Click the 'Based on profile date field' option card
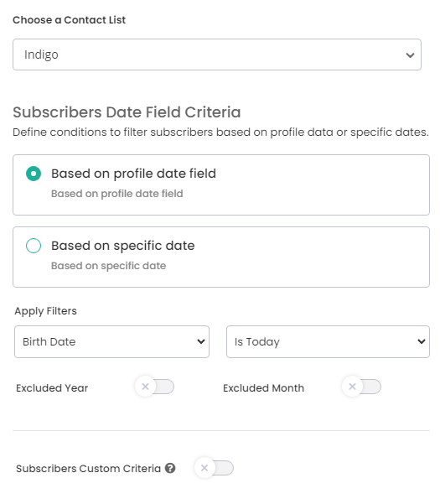Image resolution: width=440 pixels, height=504 pixels. (x=221, y=184)
